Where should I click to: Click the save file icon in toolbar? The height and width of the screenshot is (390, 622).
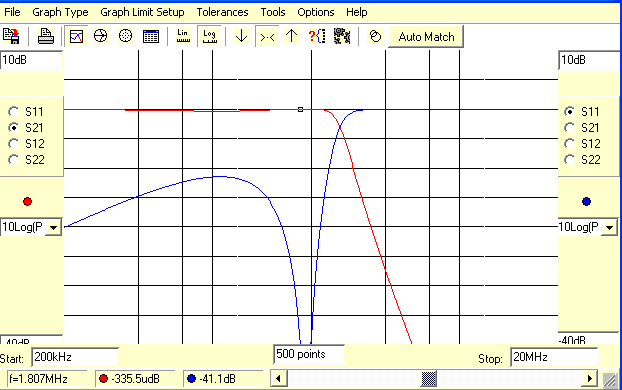point(12,36)
